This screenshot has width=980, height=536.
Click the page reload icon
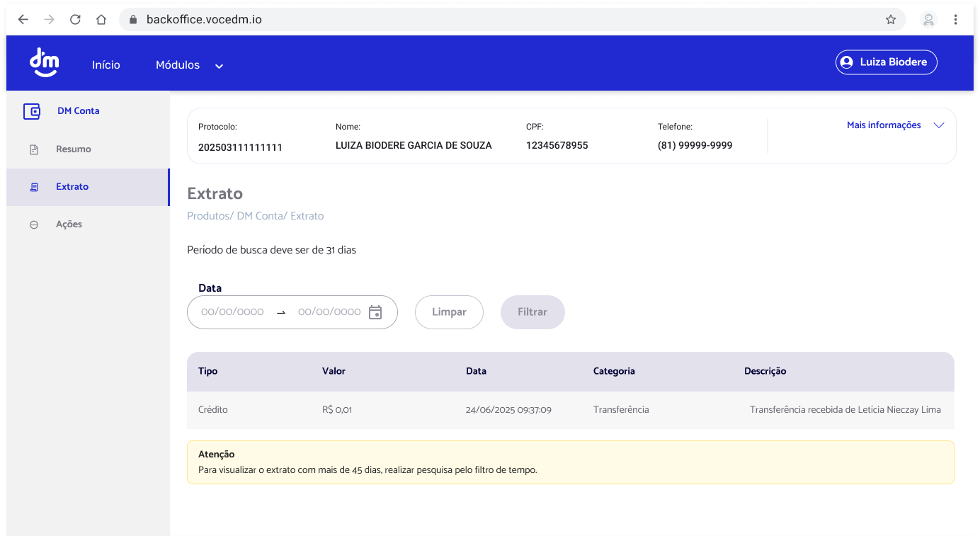[75, 19]
